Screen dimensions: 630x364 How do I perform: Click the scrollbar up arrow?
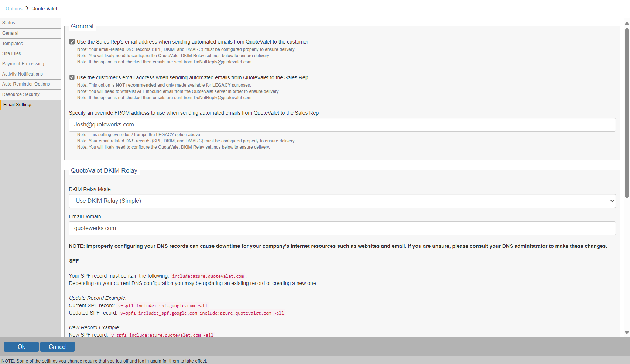click(x=627, y=23)
